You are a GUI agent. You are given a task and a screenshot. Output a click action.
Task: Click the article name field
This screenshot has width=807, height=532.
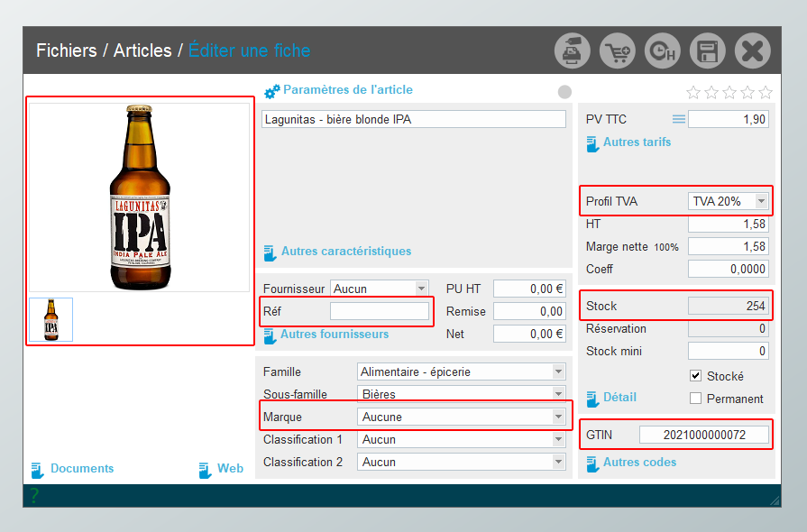(x=414, y=119)
